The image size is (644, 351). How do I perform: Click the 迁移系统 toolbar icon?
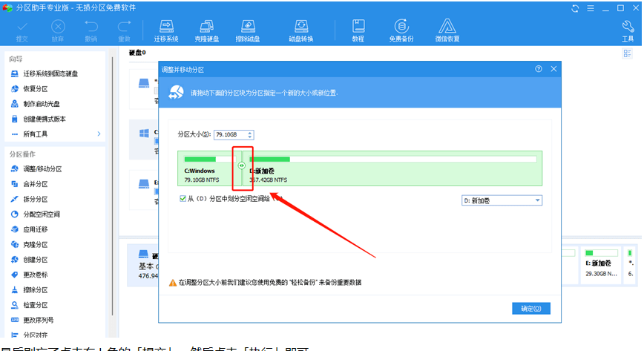click(166, 30)
